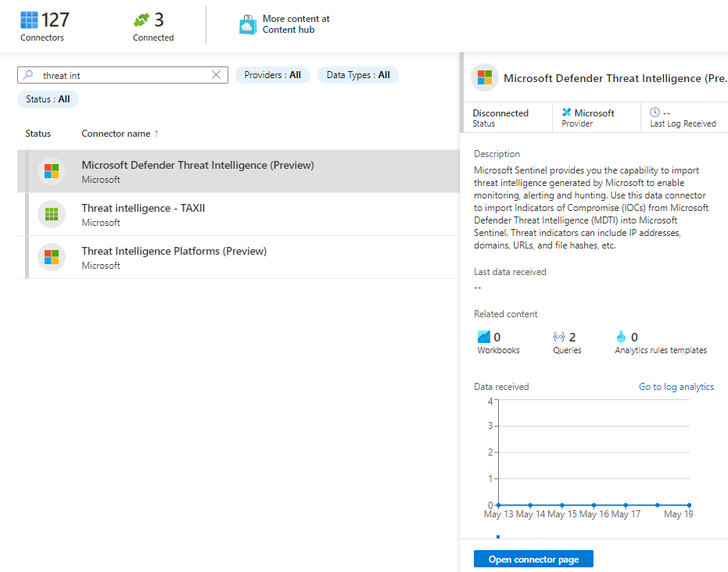
Task: Open the Data Types filter dropdown
Action: [357, 75]
